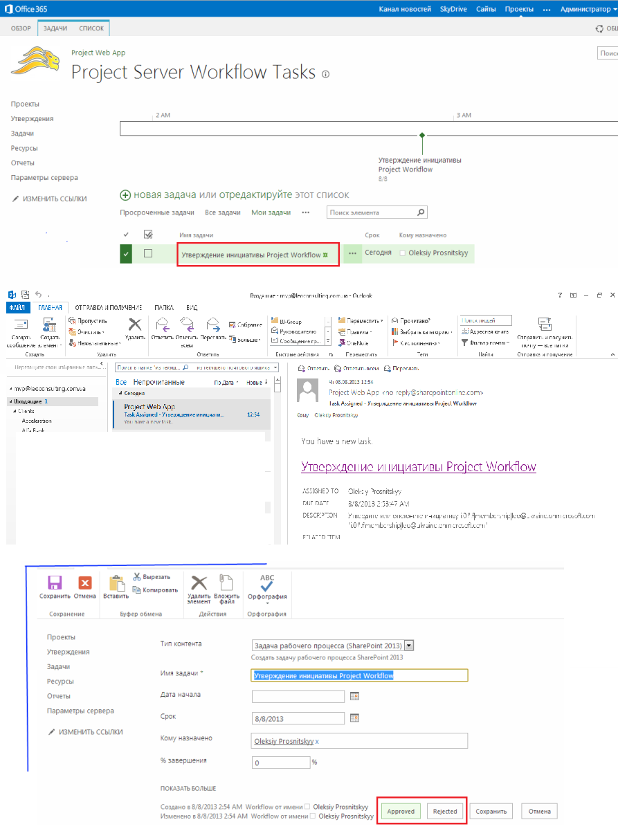Click the Approved button

point(401,812)
